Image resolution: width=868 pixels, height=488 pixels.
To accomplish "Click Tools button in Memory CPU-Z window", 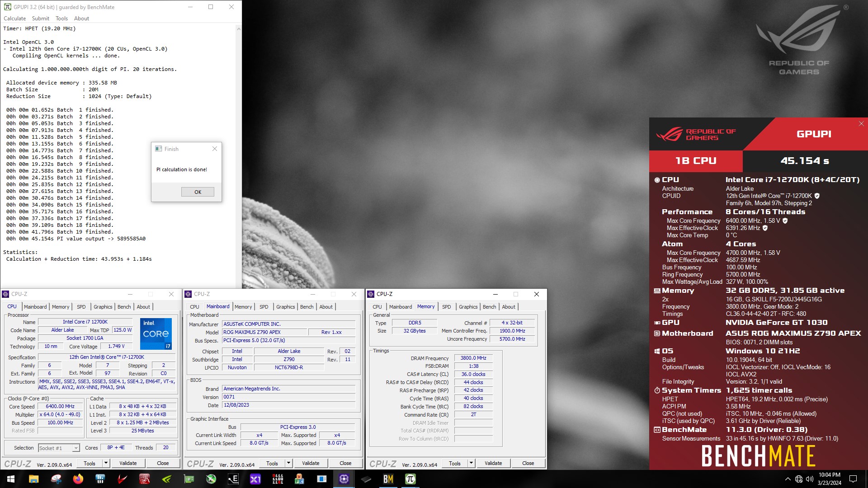I will coord(455,463).
